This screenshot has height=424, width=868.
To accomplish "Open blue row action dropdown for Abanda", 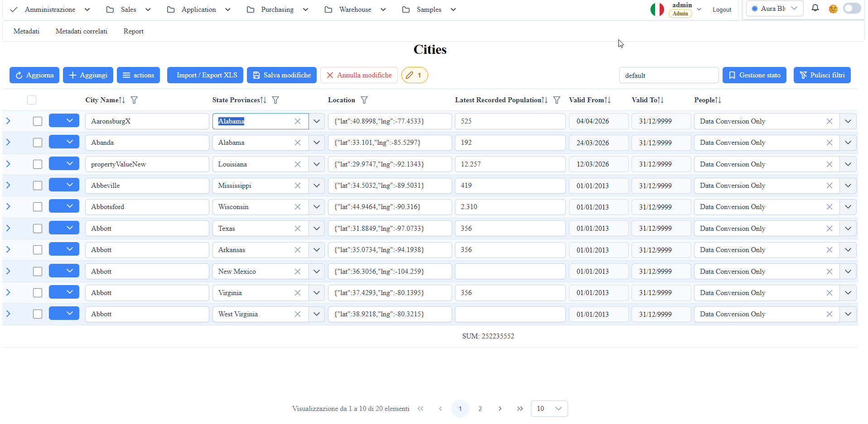I will pyautogui.click(x=64, y=142).
